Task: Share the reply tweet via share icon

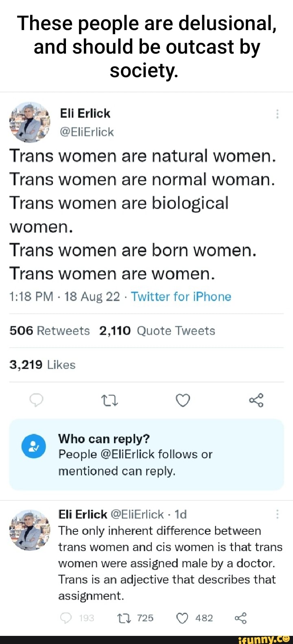Action: tap(241, 618)
